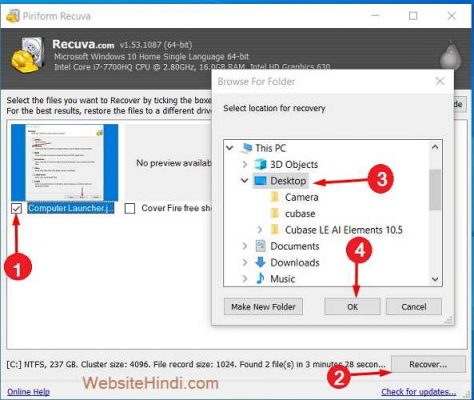The height and width of the screenshot is (400, 474).
Task: Collapse the This PC node
Action: point(230,148)
